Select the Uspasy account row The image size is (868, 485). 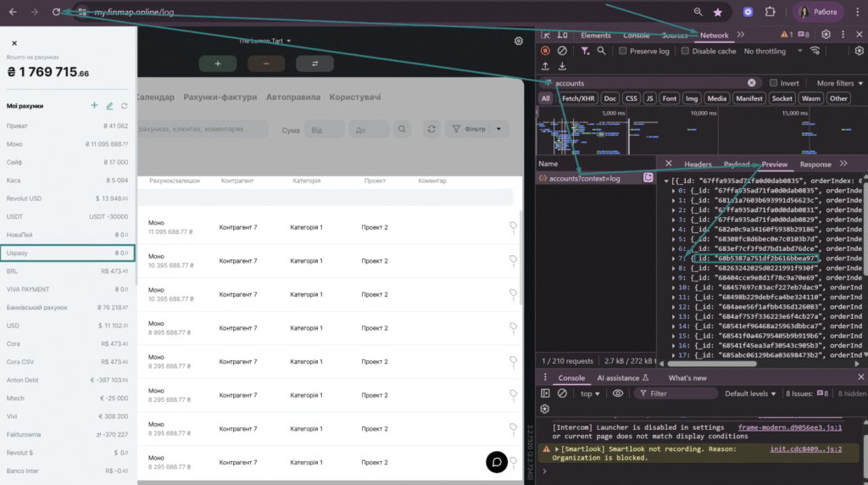tap(68, 253)
